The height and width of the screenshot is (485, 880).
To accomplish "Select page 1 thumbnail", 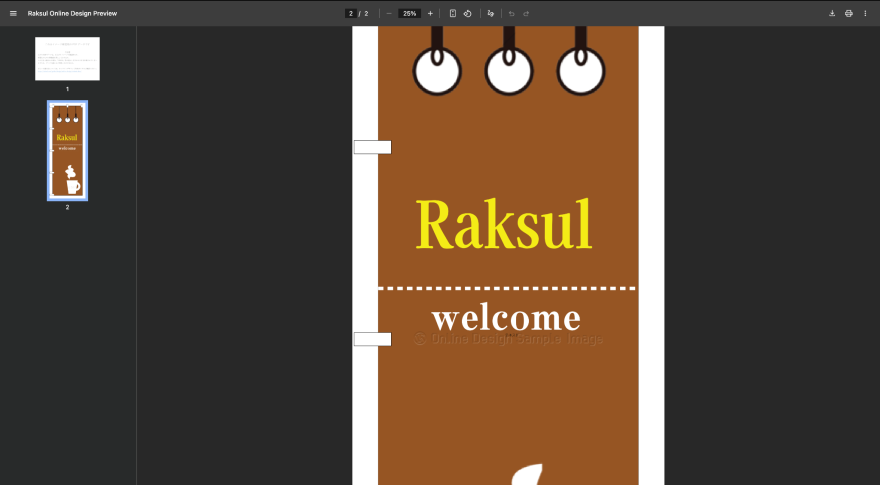I will click(67, 59).
